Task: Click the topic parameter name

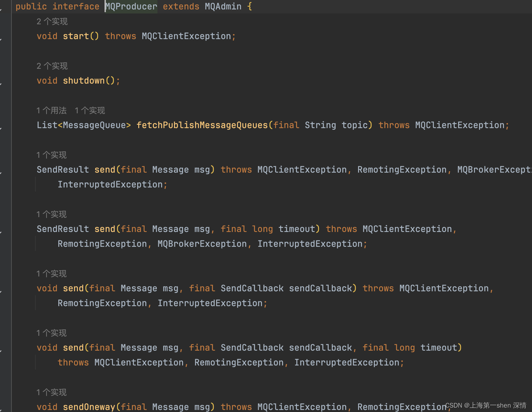Action: pyautogui.click(x=354, y=125)
